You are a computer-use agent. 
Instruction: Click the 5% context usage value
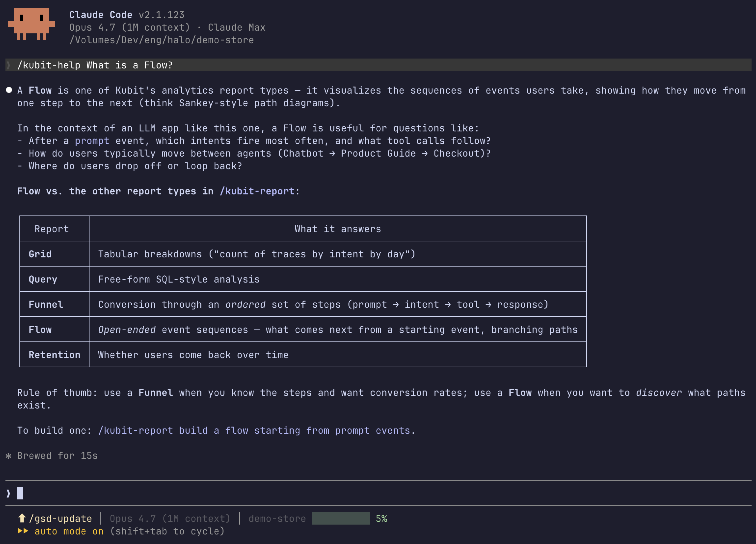(381, 518)
